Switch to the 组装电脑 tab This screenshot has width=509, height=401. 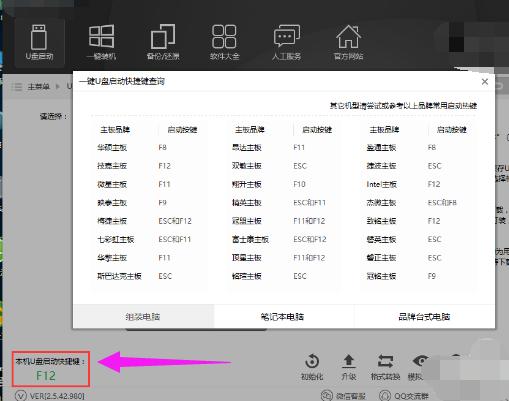coord(143,316)
